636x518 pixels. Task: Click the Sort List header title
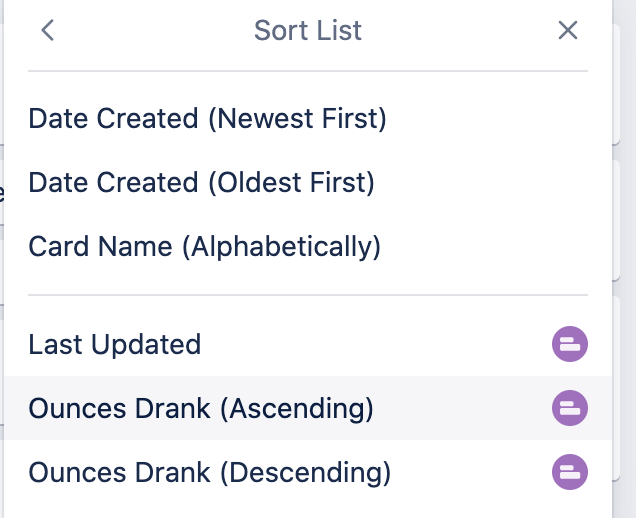[308, 30]
